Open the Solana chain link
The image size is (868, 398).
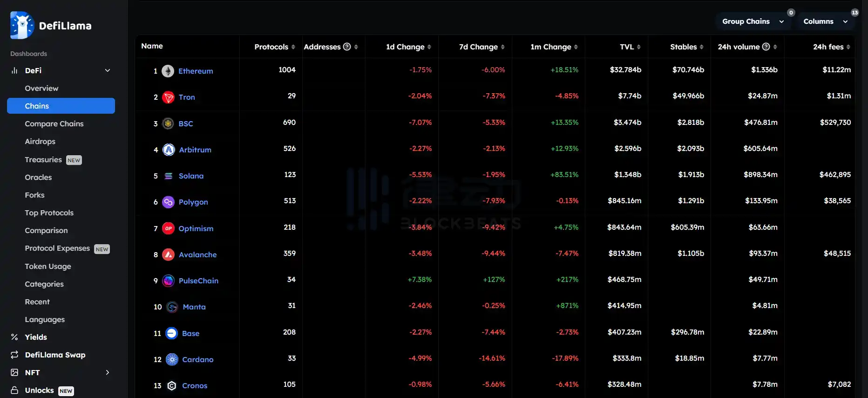click(191, 176)
